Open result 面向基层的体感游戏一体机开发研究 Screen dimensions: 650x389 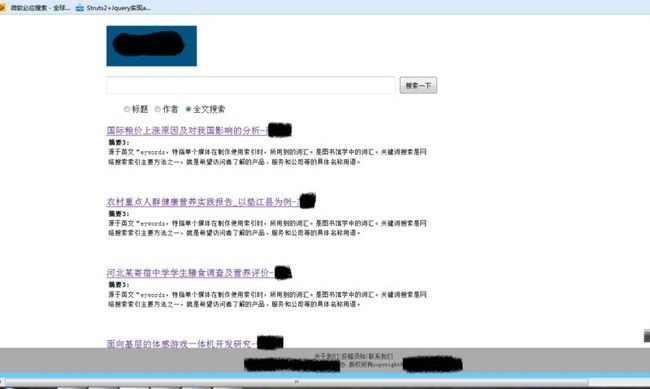click(x=182, y=343)
